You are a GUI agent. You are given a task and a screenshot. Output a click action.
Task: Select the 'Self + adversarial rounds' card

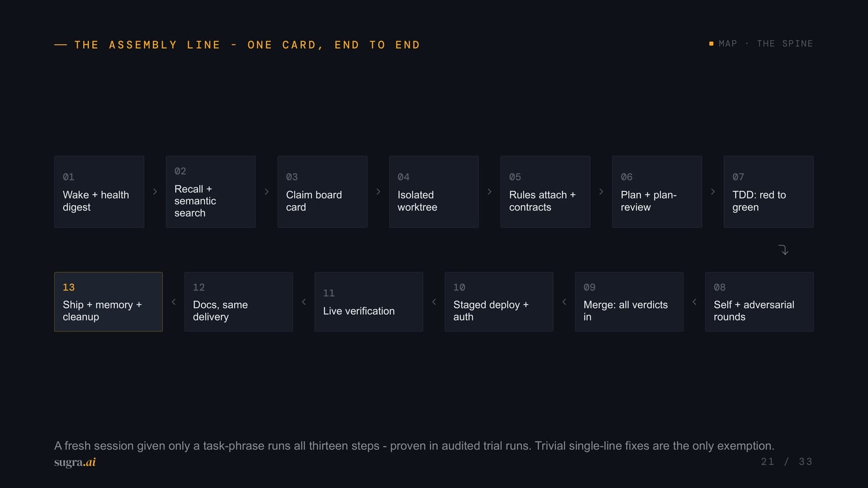click(759, 302)
